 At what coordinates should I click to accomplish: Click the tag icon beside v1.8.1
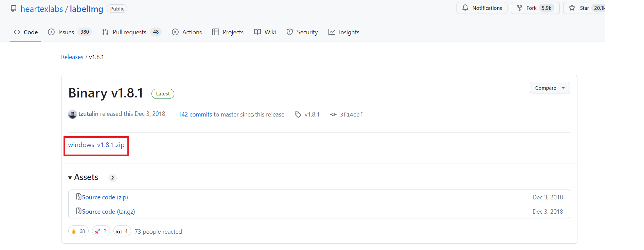(298, 114)
